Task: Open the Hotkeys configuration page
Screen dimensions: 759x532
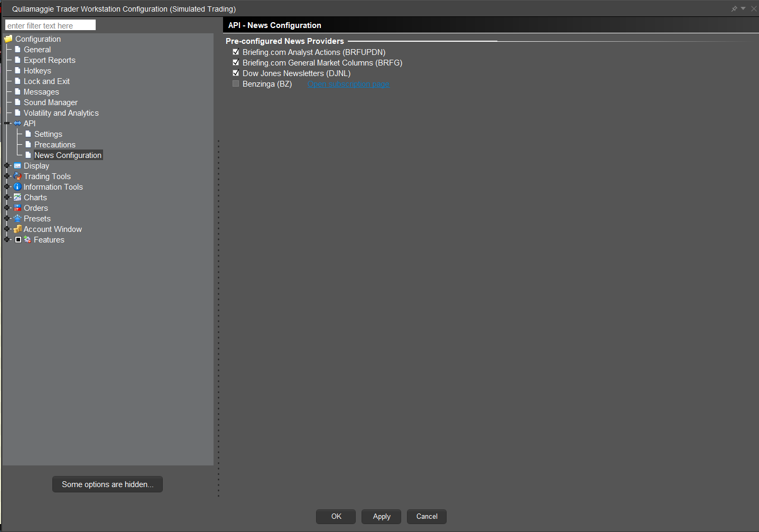Action: 37,71
